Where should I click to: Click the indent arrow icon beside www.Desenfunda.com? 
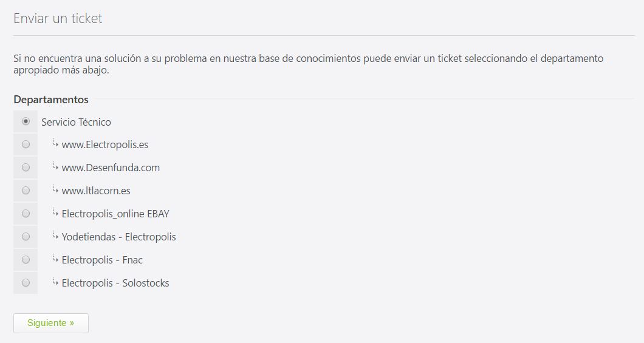[x=55, y=167]
